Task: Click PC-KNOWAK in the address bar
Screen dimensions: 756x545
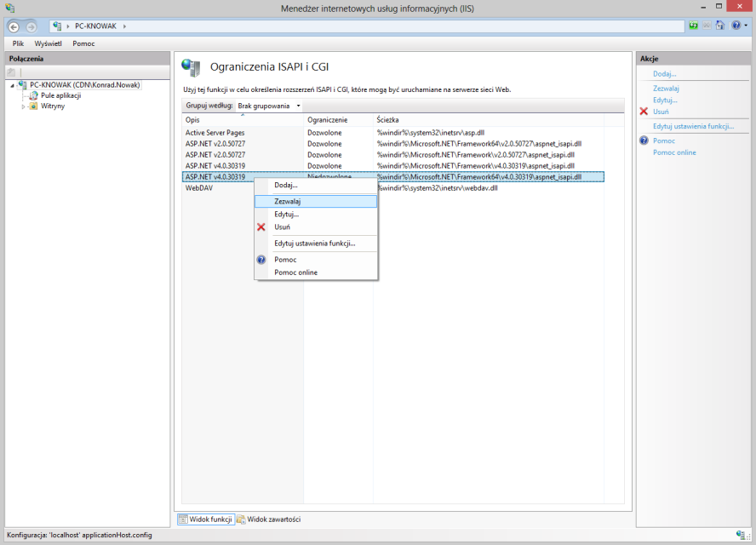Action: coord(95,26)
